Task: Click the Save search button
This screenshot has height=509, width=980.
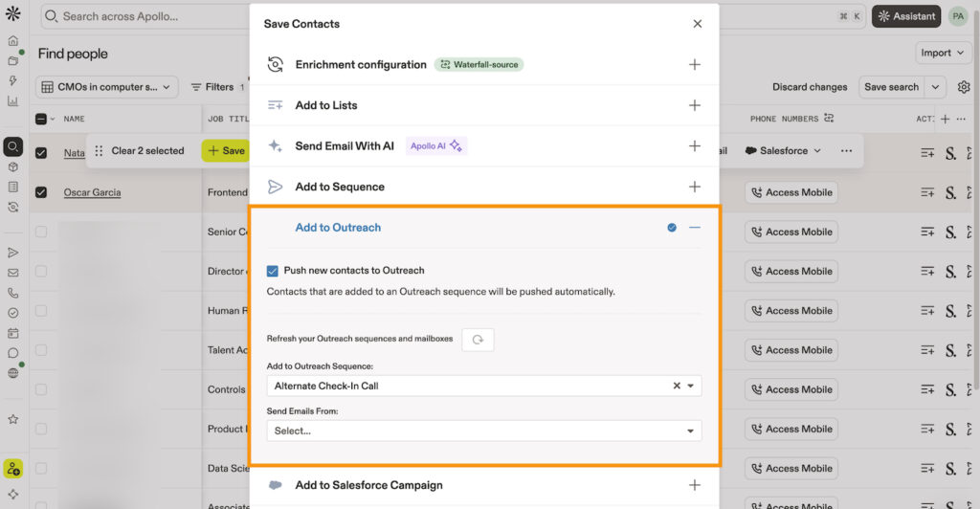Action: (x=891, y=87)
